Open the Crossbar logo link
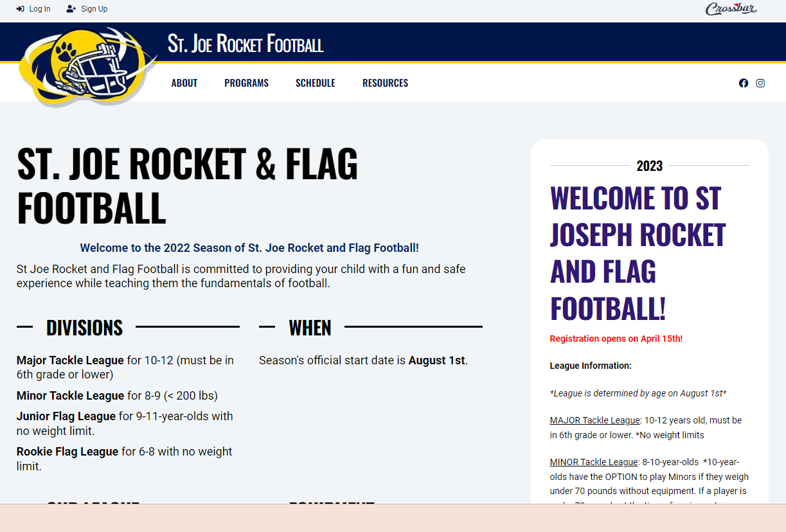 [x=731, y=8]
